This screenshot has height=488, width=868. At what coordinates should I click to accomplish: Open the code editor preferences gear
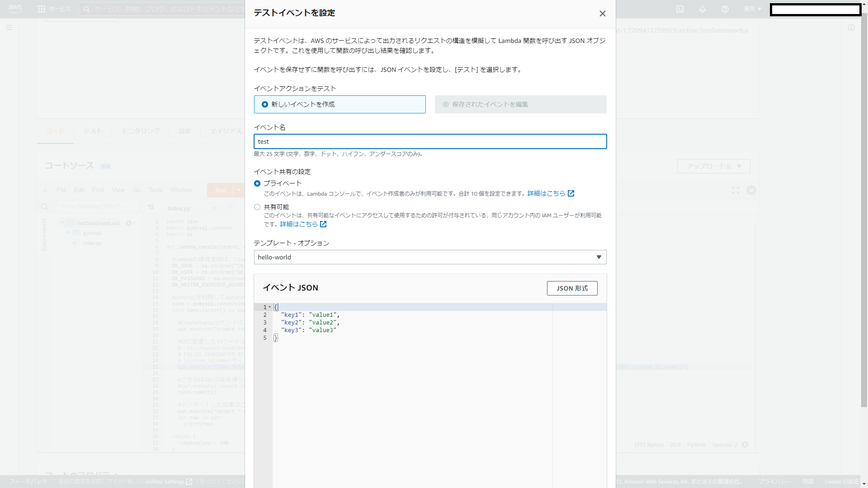[751, 190]
